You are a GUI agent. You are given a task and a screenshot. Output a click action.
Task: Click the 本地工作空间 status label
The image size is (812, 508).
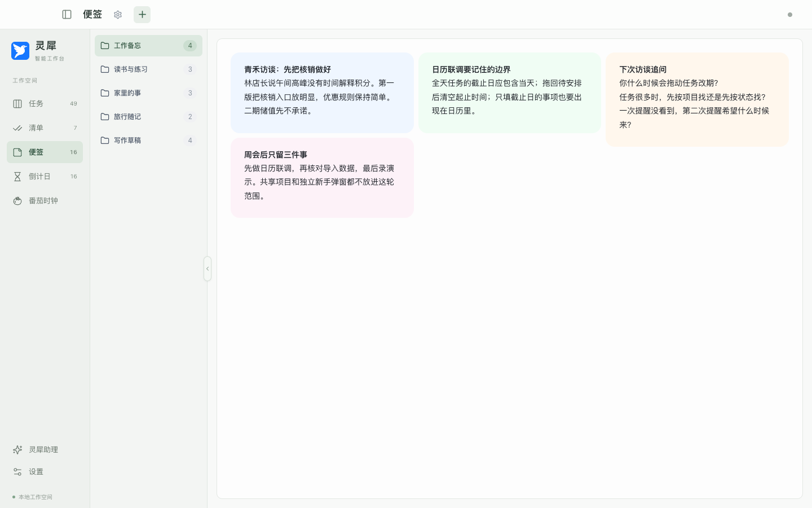(36, 497)
